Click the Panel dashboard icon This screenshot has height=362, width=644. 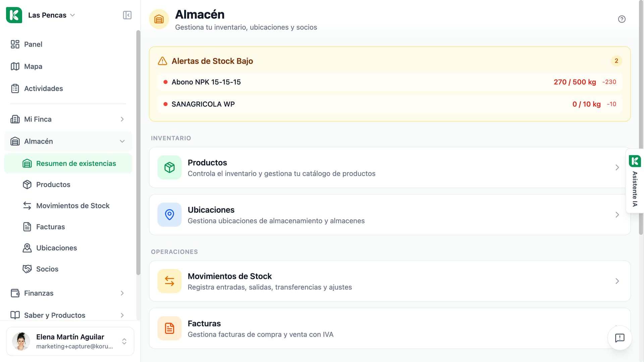click(x=15, y=44)
